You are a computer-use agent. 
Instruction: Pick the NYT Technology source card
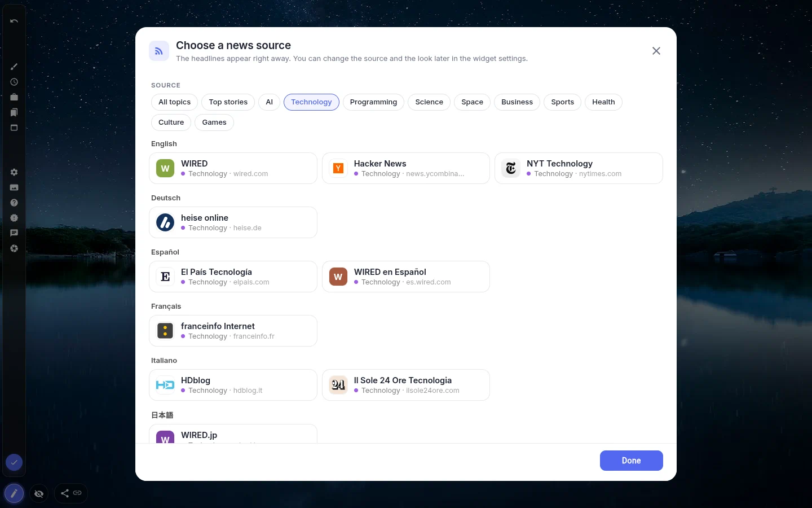579,168
